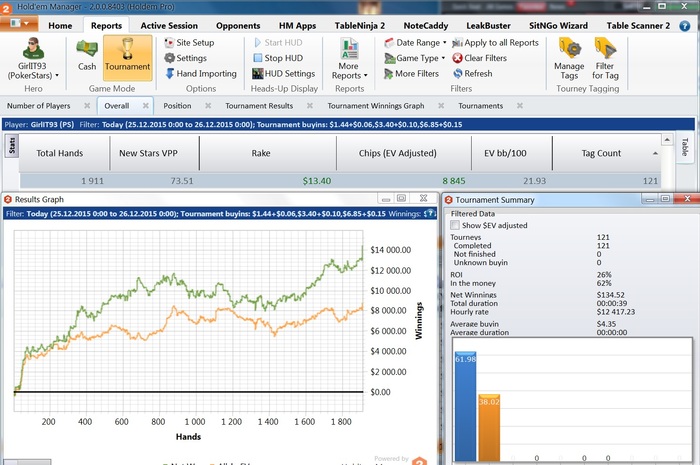The image size is (700, 465).
Task: Open Hand Importing
Action: click(200, 74)
